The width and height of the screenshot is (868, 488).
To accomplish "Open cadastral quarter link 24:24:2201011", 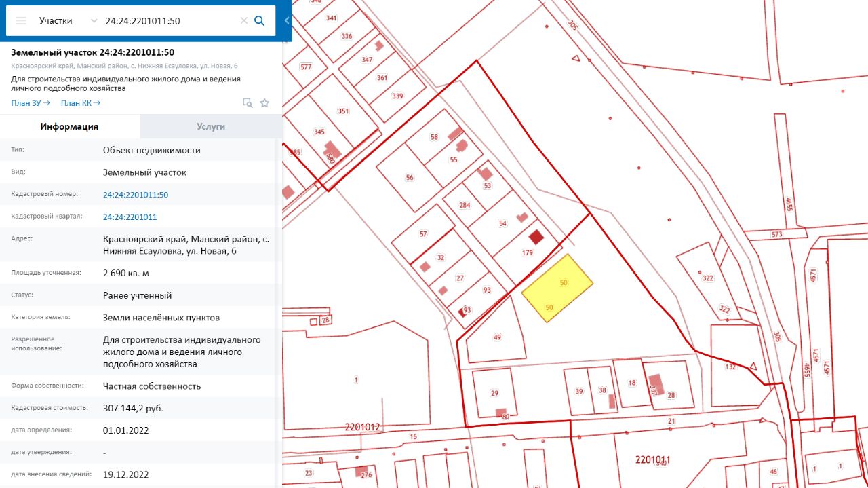I will (x=130, y=217).
